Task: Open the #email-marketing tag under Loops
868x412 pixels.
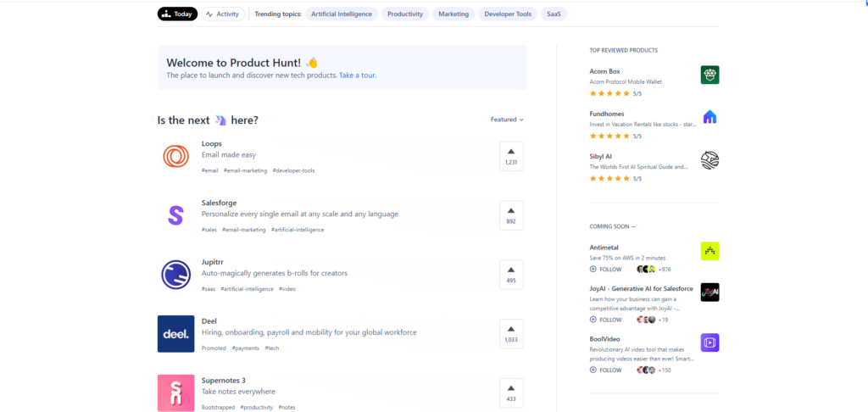Action: pos(245,170)
